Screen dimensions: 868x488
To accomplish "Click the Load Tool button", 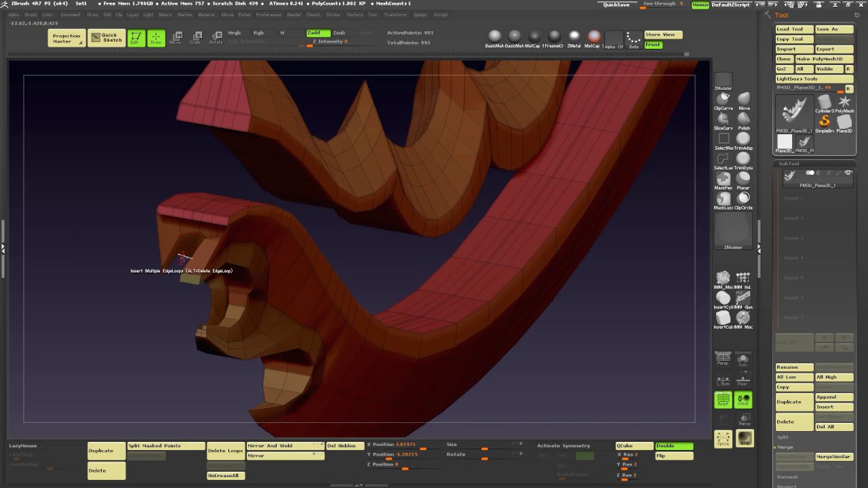I will click(x=794, y=29).
